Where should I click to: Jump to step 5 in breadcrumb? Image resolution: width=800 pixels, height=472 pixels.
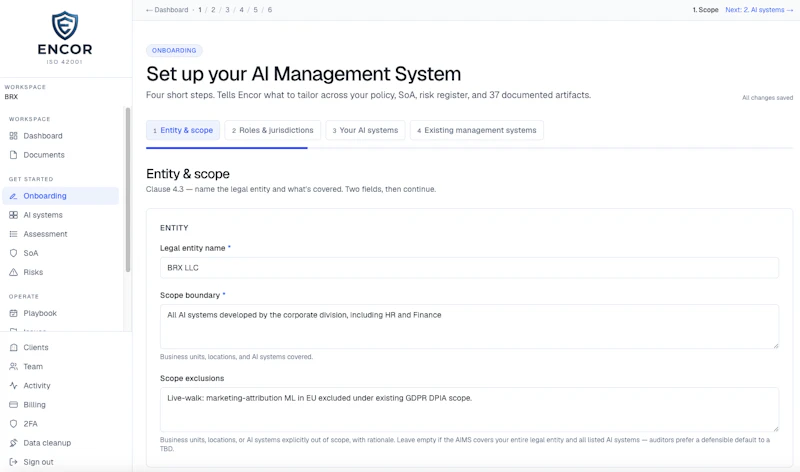256,10
